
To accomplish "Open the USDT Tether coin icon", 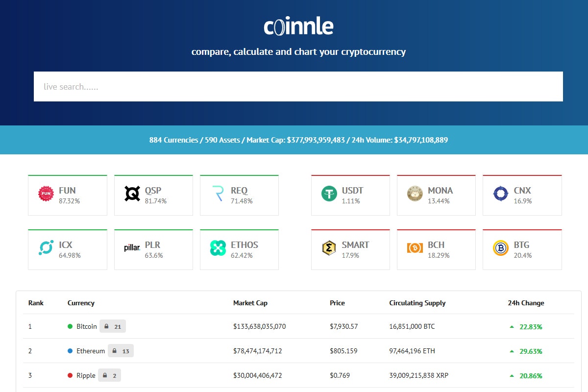I will 329,193.
